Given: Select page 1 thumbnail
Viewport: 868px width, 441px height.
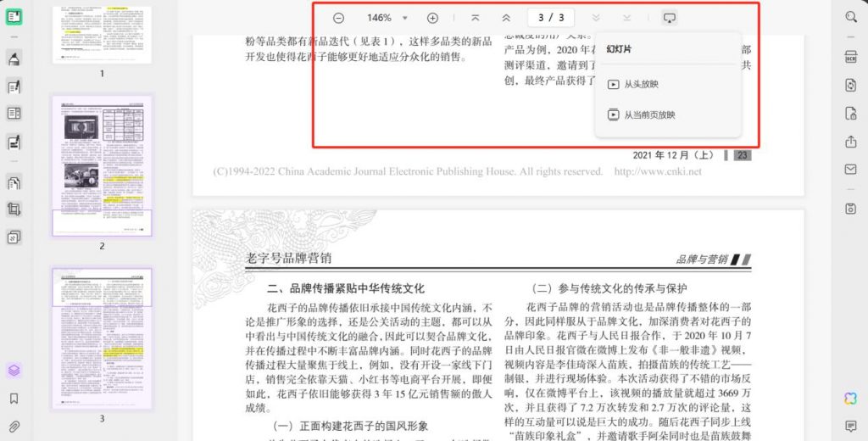Looking at the screenshot, I should tap(102, 35).
